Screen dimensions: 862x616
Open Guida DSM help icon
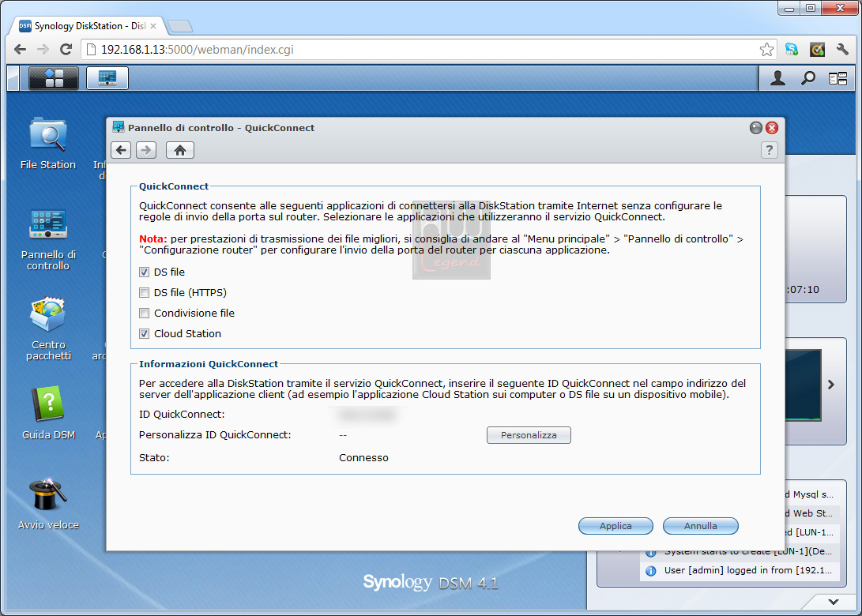48,413
